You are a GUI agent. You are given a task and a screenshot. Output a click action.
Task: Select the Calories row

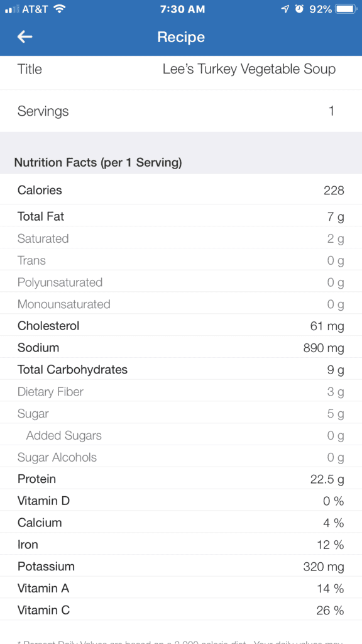181,190
